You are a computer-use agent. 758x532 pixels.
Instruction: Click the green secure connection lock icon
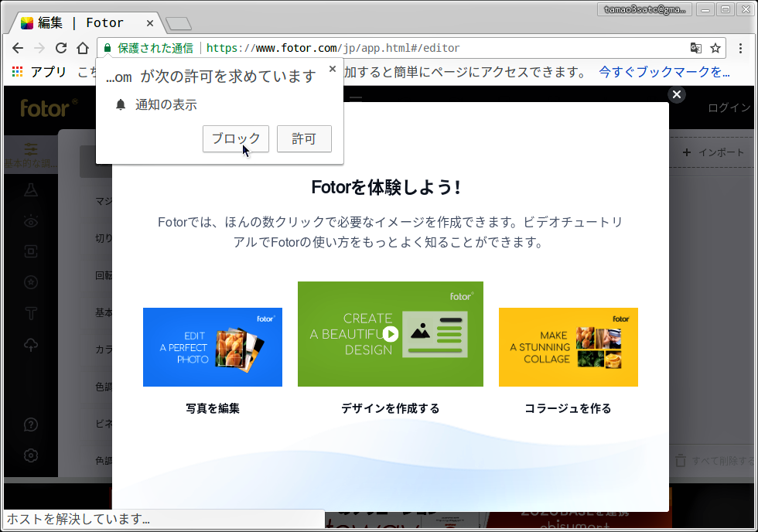tap(108, 48)
